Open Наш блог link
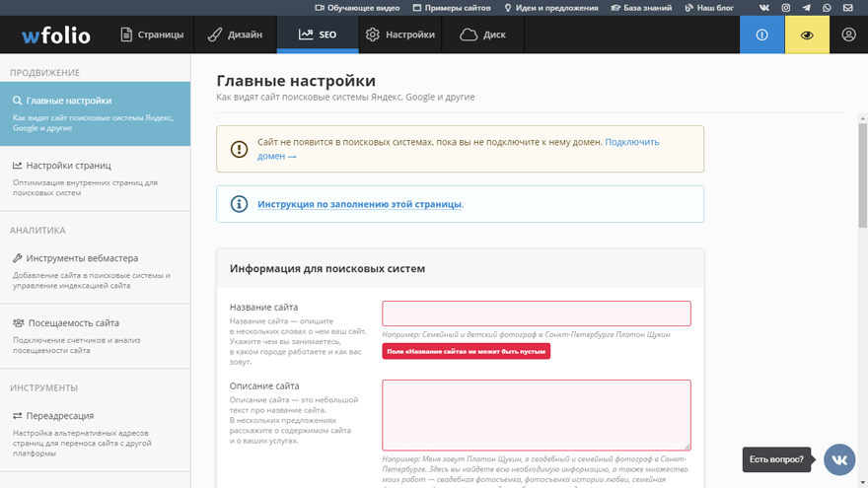Image resolution: width=868 pixels, height=488 pixels. pos(709,8)
